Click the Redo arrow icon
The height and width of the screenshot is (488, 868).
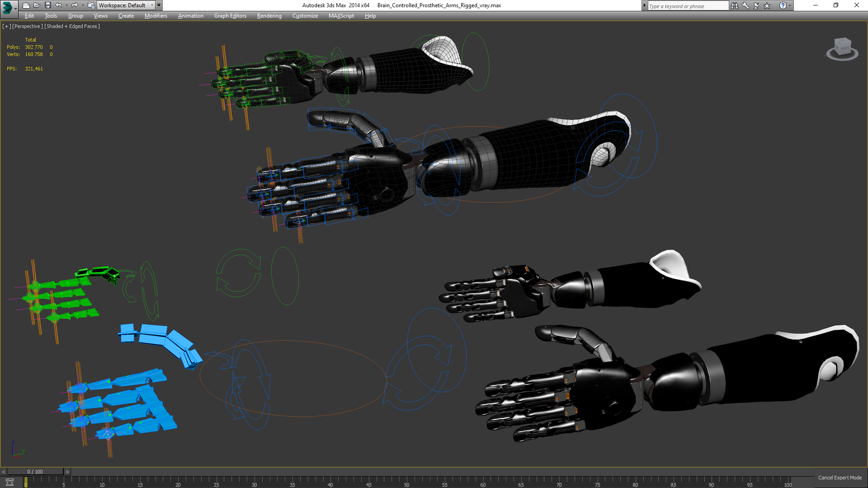point(75,5)
